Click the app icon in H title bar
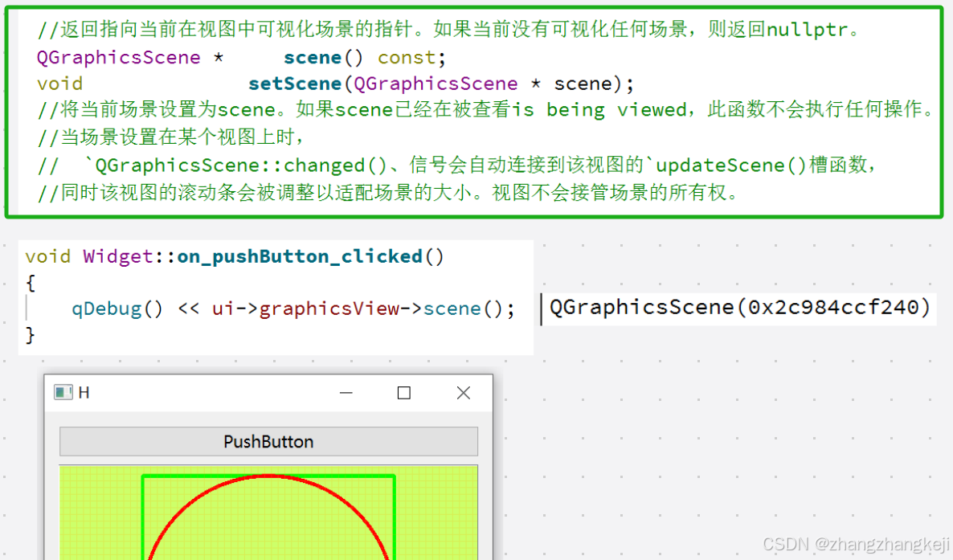This screenshot has height=560, width=953. click(63, 393)
